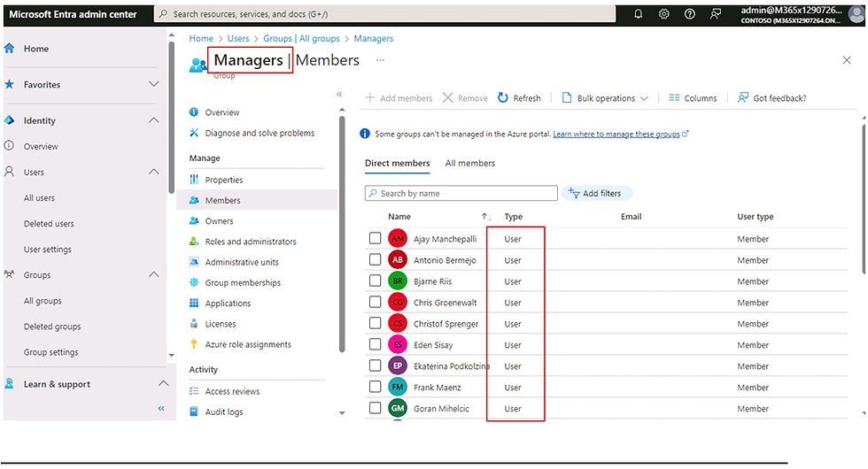Click Applications grid icon

(194, 303)
